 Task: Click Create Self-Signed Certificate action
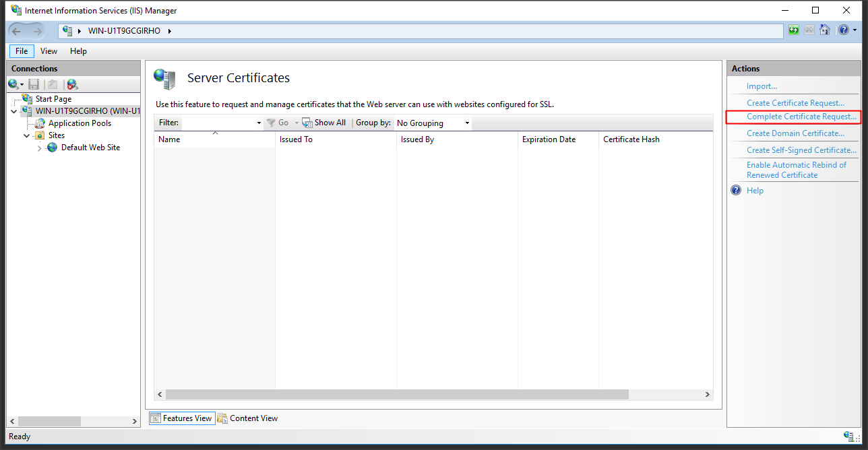[801, 150]
